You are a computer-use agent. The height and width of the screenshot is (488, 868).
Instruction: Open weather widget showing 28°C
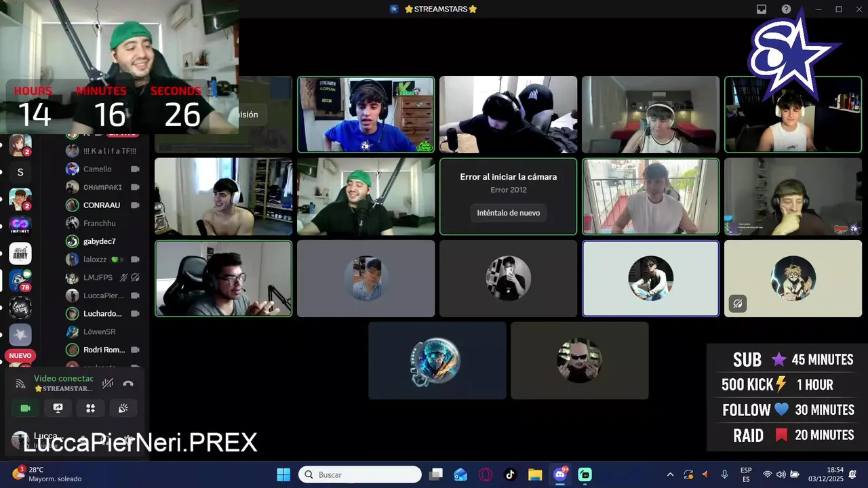click(x=46, y=474)
